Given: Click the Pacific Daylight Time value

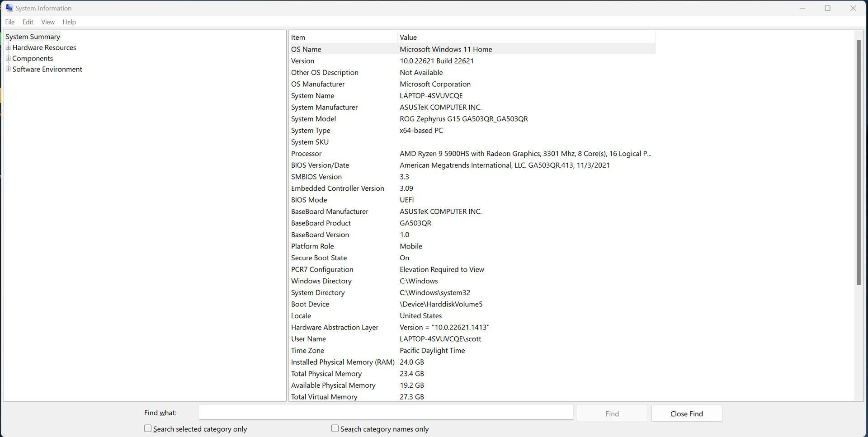Looking at the screenshot, I should point(432,350).
